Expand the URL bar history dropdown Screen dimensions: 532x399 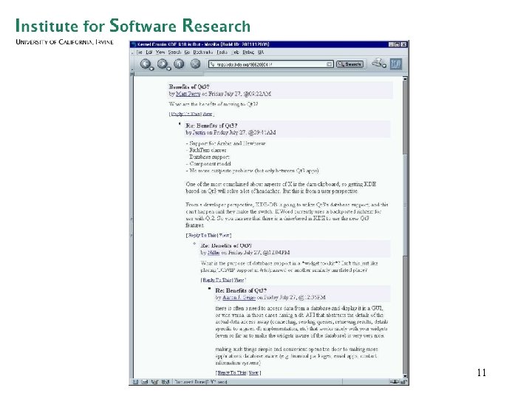pyautogui.click(x=329, y=64)
